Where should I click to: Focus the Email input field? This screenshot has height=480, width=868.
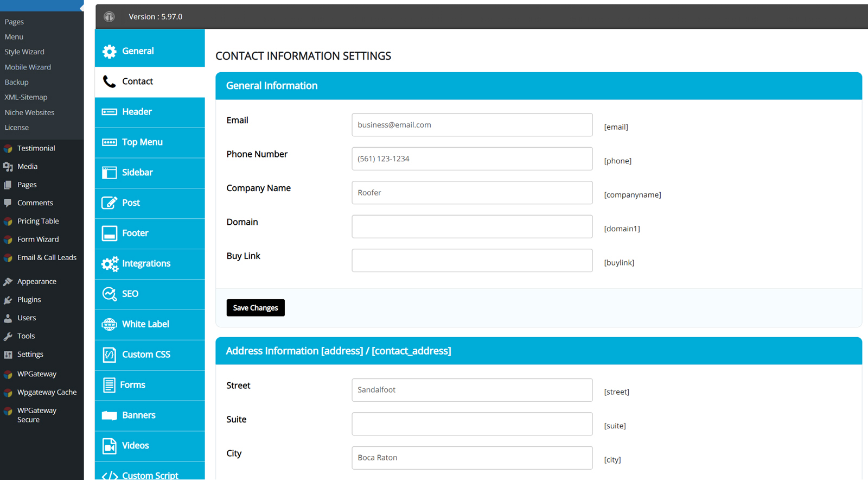click(x=472, y=125)
